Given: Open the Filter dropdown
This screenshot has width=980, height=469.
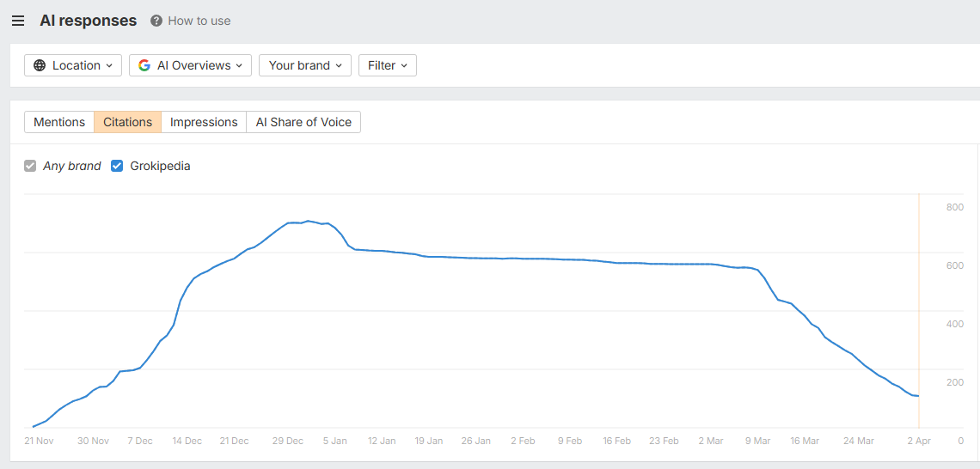Looking at the screenshot, I should (387, 65).
